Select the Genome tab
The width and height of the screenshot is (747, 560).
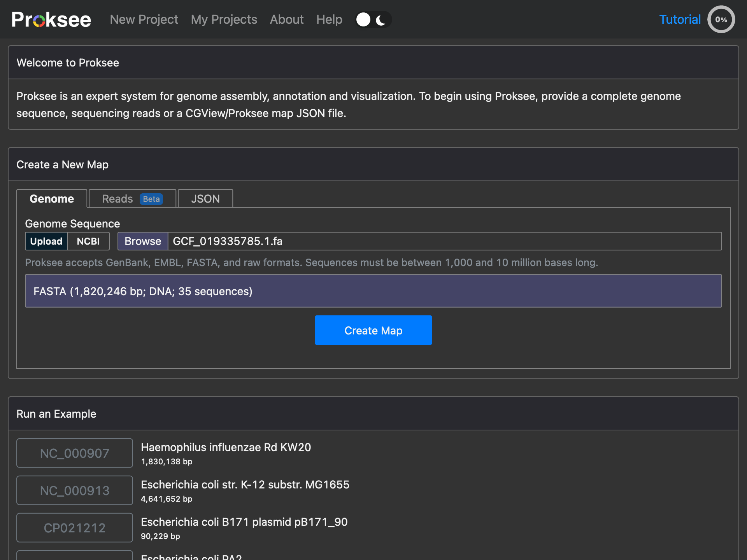coord(52,199)
